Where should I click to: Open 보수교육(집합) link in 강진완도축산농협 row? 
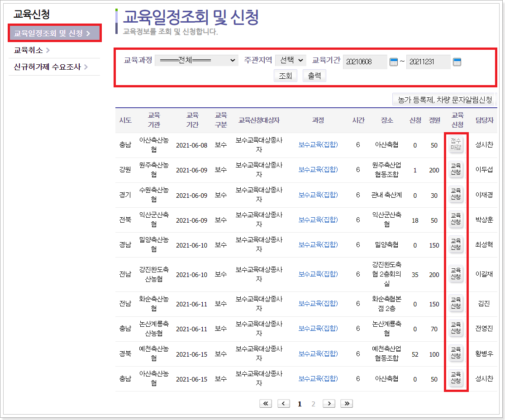tap(318, 274)
